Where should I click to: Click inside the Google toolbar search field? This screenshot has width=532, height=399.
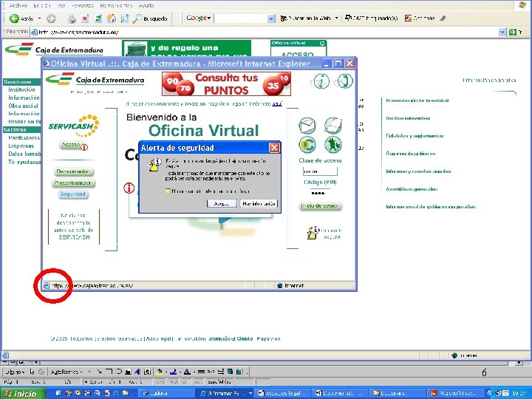241,18
